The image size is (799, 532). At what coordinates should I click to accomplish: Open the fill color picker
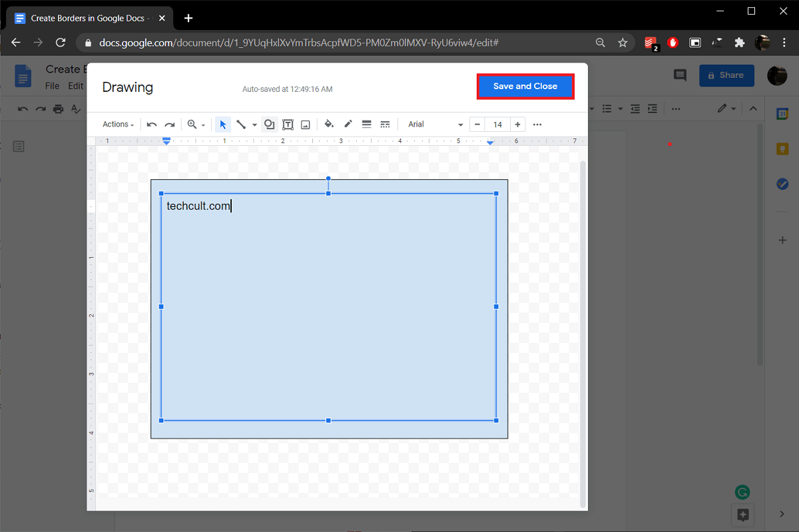coord(329,125)
